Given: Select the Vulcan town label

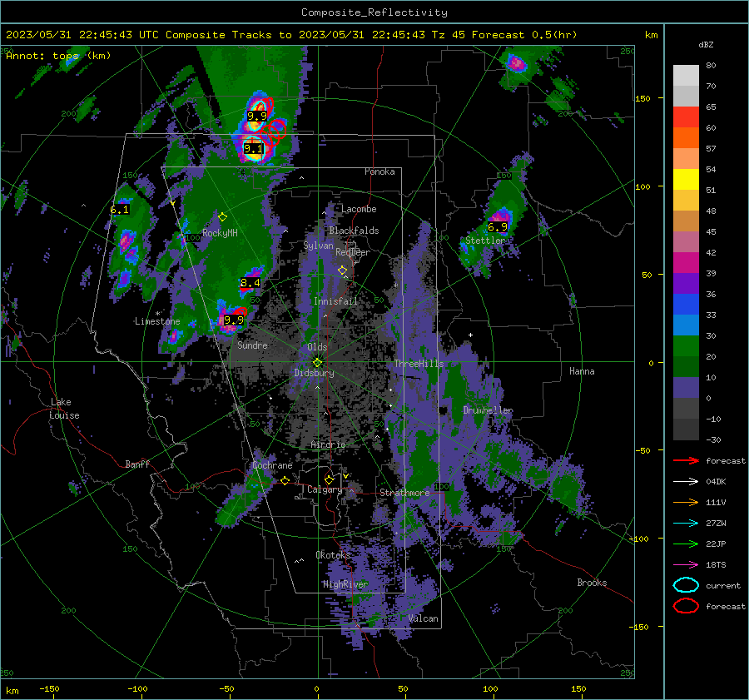Looking at the screenshot, I should tap(424, 618).
